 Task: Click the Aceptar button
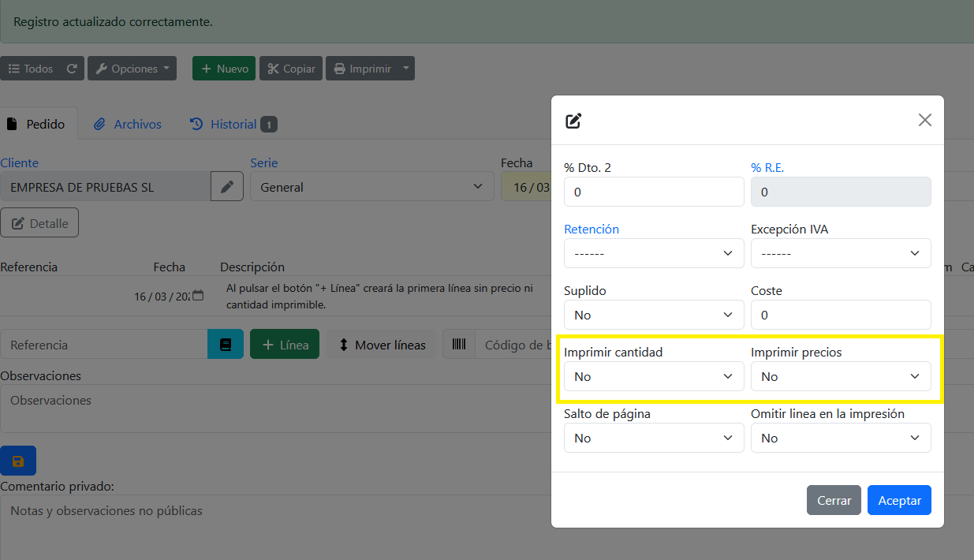tap(899, 500)
